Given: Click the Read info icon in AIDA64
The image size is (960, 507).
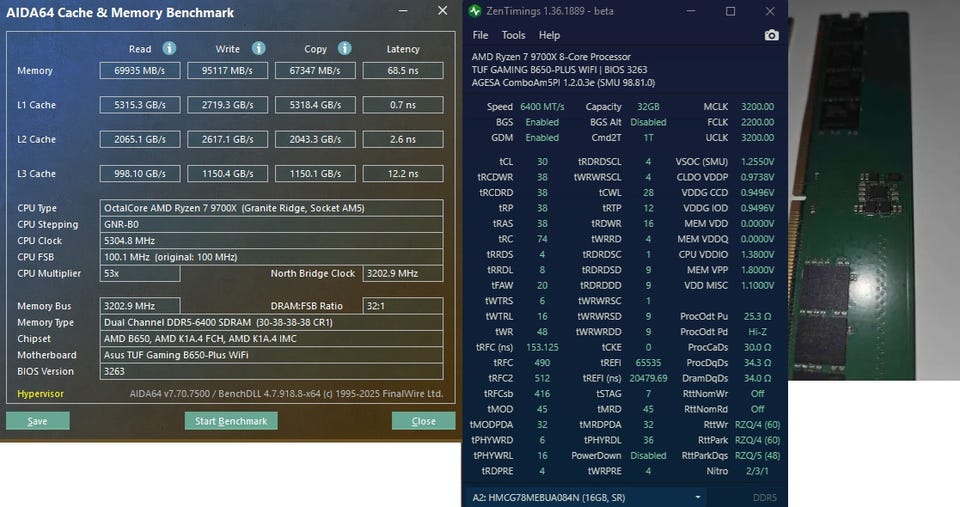Looking at the screenshot, I should (x=169, y=48).
